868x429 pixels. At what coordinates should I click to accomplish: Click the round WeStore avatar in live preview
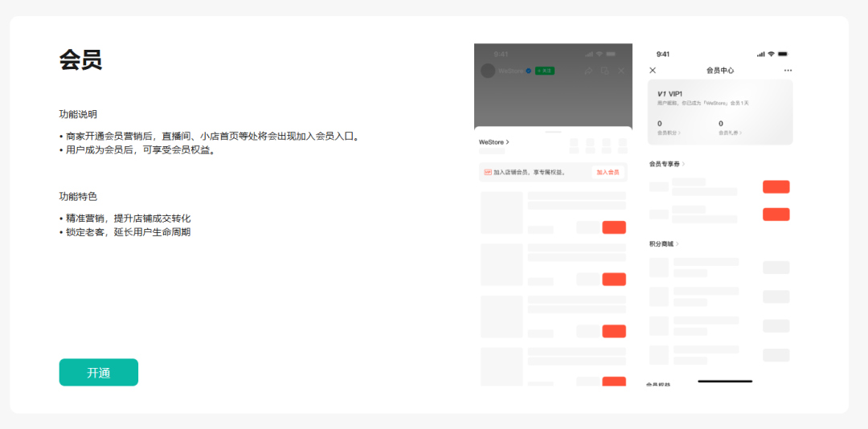click(488, 71)
